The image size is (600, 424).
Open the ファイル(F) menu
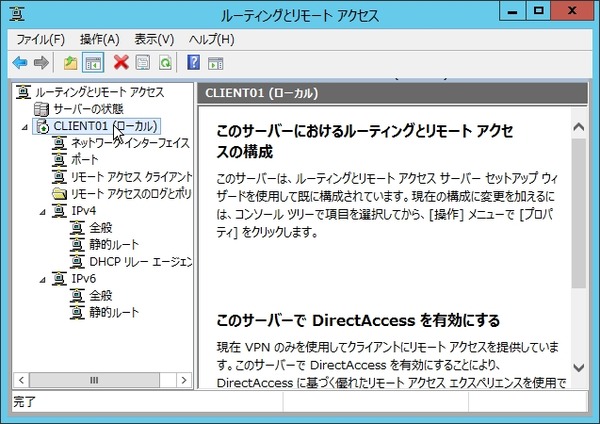coord(41,39)
